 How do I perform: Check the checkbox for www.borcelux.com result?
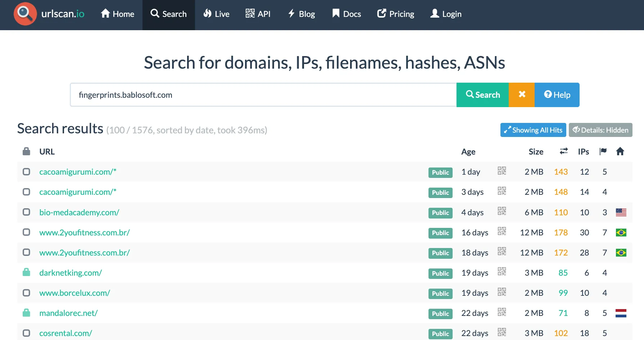coord(26,293)
